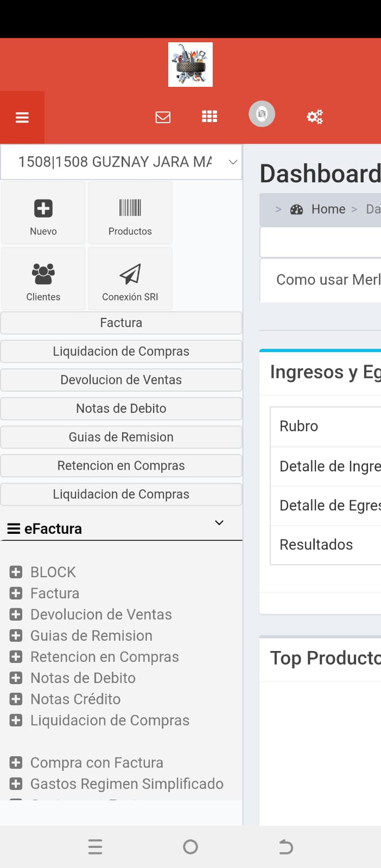The height and width of the screenshot is (868, 381).
Task: Open the company selector dropdown
Action: (x=121, y=162)
